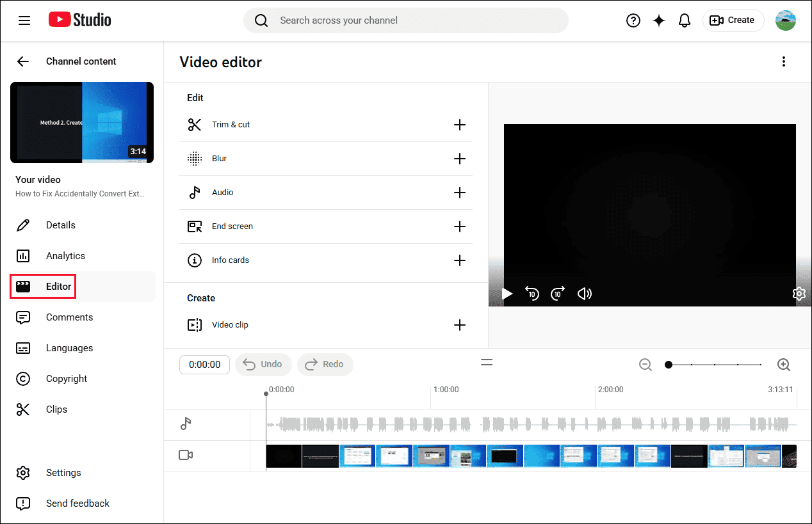The width and height of the screenshot is (812, 524).
Task: Click the video thumbnail in left sidebar
Action: (x=81, y=122)
